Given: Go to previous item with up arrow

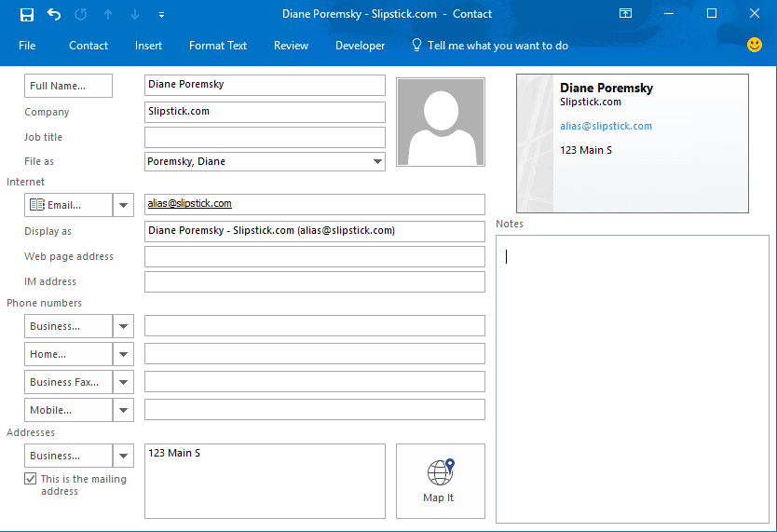Looking at the screenshot, I should [x=108, y=14].
